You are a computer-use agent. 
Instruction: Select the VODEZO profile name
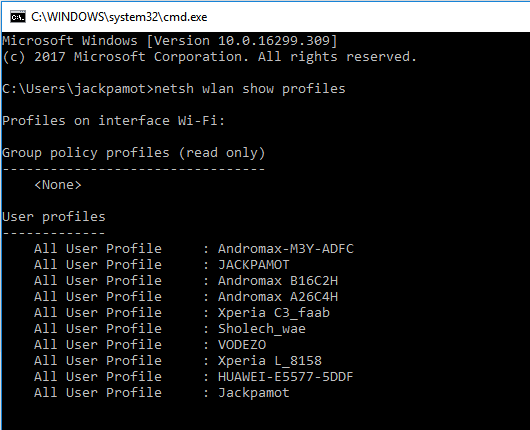point(242,344)
